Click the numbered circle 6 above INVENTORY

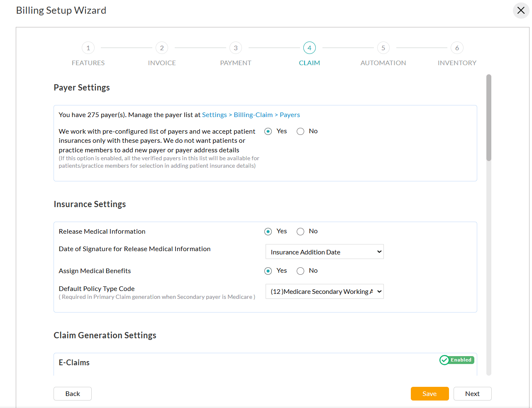tap(457, 47)
